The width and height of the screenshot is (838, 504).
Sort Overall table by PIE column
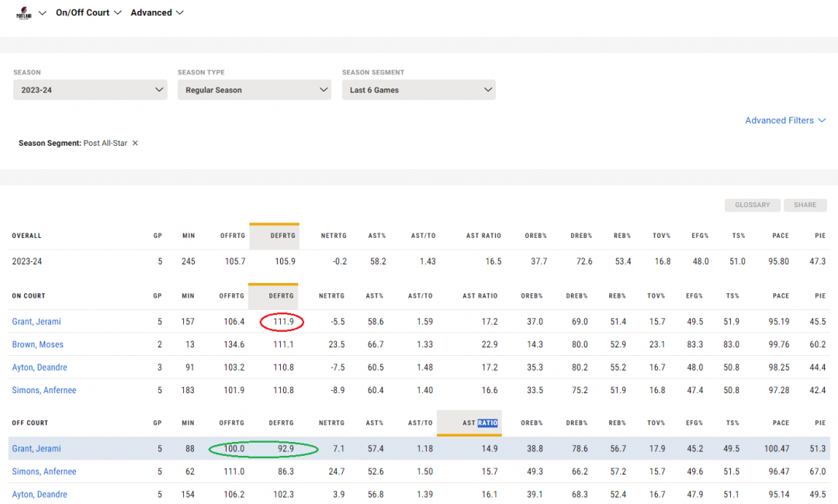point(820,236)
